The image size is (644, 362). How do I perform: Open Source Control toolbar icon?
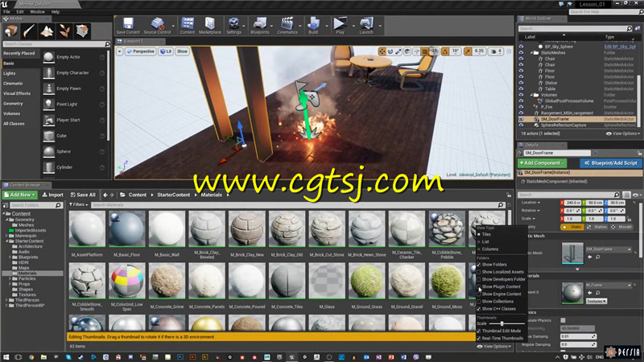157,26
